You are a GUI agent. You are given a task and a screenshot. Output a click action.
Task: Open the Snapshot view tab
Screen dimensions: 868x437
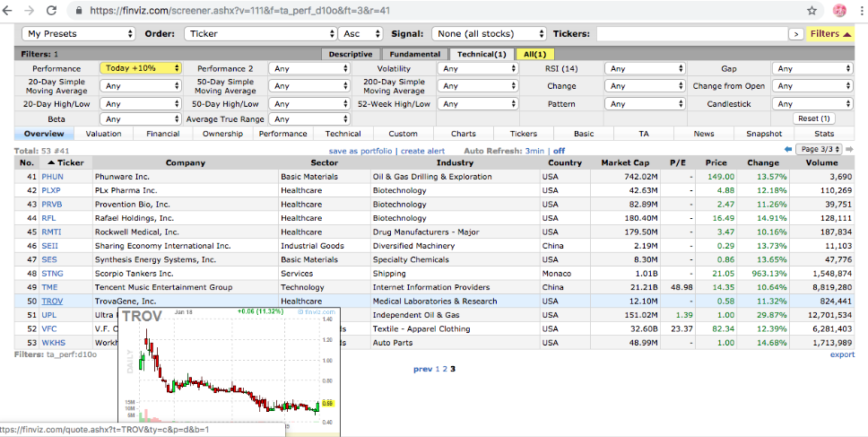(x=764, y=134)
